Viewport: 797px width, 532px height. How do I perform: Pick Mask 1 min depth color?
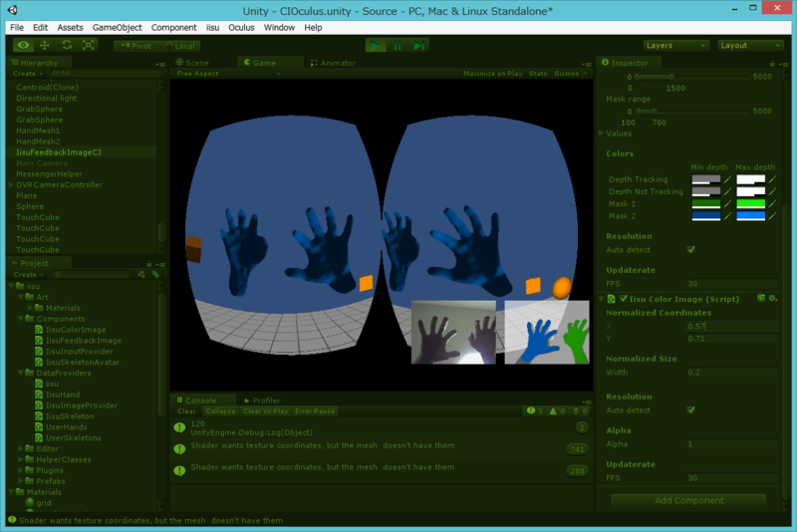pyautogui.click(x=706, y=204)
